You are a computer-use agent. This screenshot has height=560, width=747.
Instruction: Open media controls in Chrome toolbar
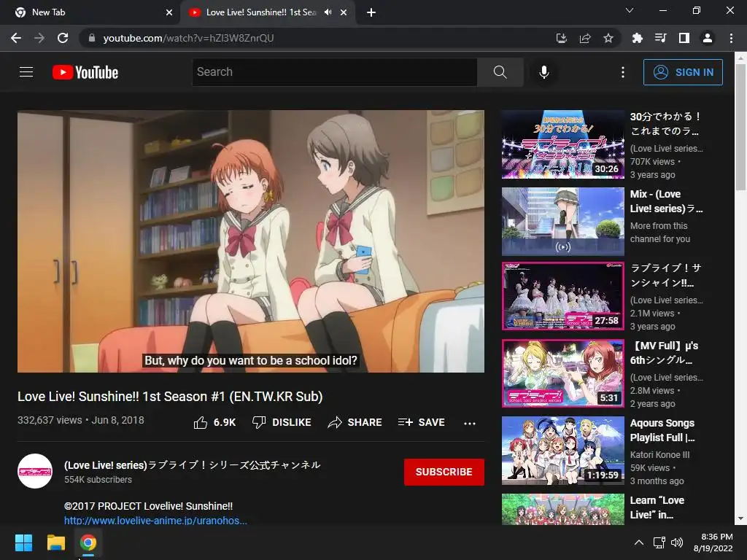tap(660, 38)
